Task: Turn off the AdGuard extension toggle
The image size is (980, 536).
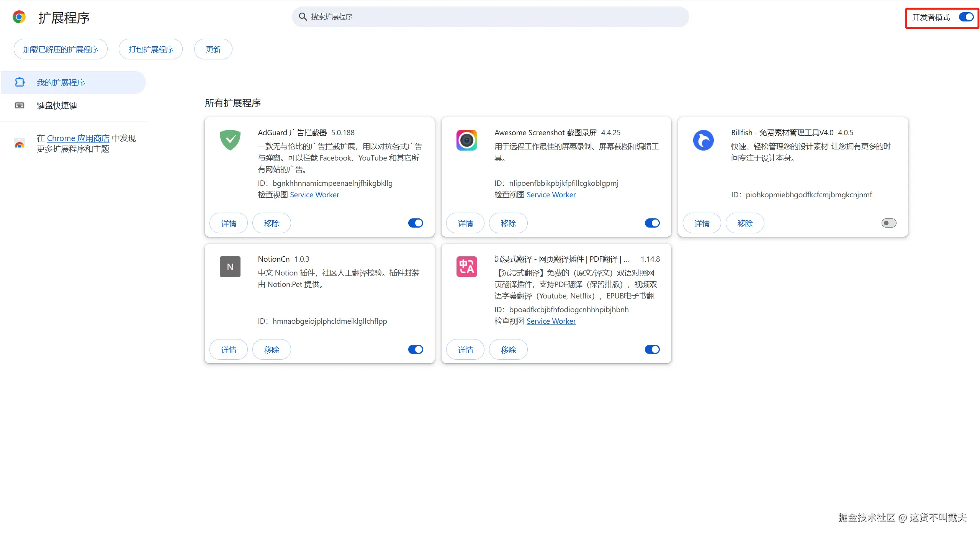Action: pyautogui.click(x=416, y=223)
